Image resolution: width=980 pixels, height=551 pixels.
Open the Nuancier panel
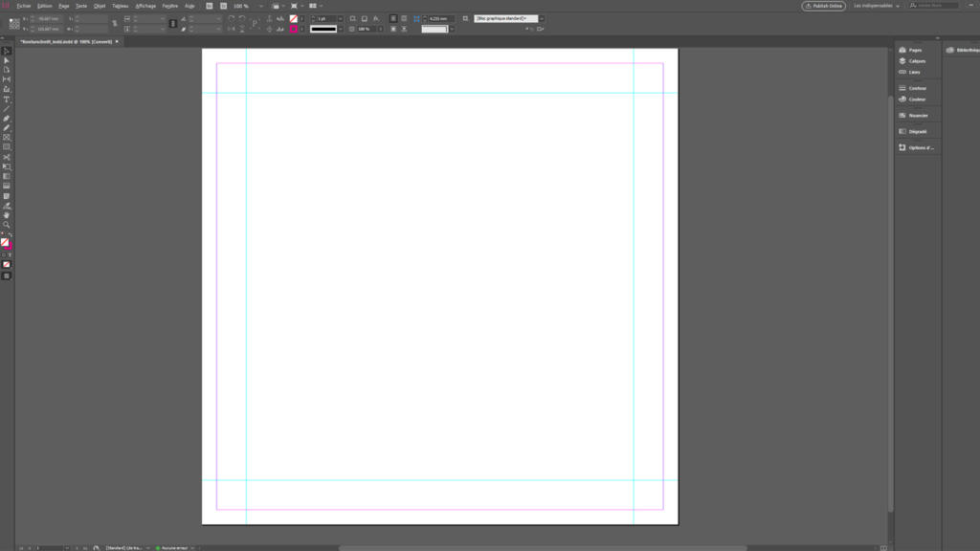tap(914, 116)
